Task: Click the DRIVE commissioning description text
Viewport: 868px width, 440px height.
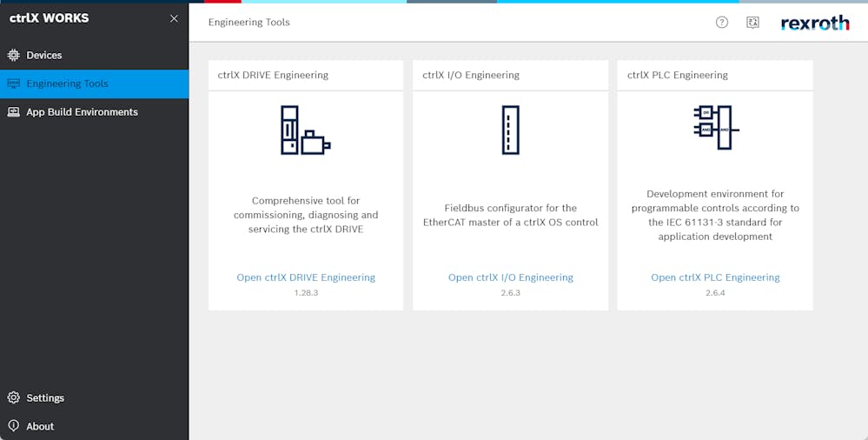Action: coord(306,215)
